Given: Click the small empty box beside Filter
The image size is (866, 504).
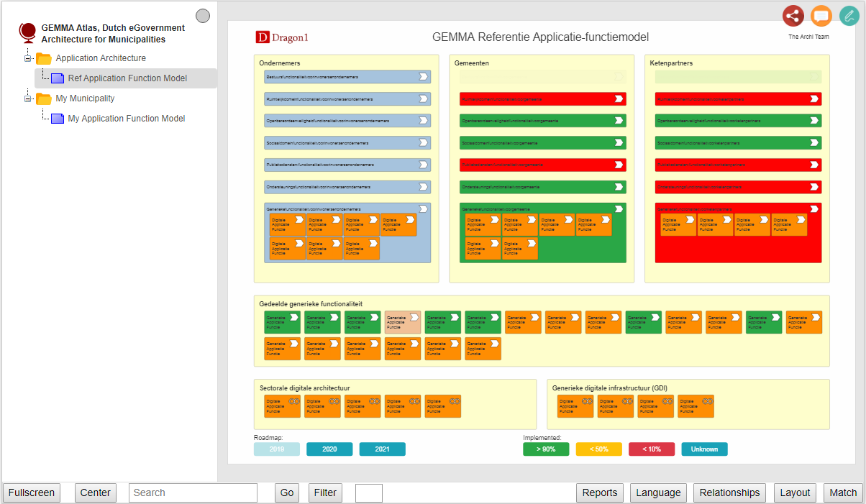Looking at the screenshot, I should pyautogui.click(x=369, y=493).
